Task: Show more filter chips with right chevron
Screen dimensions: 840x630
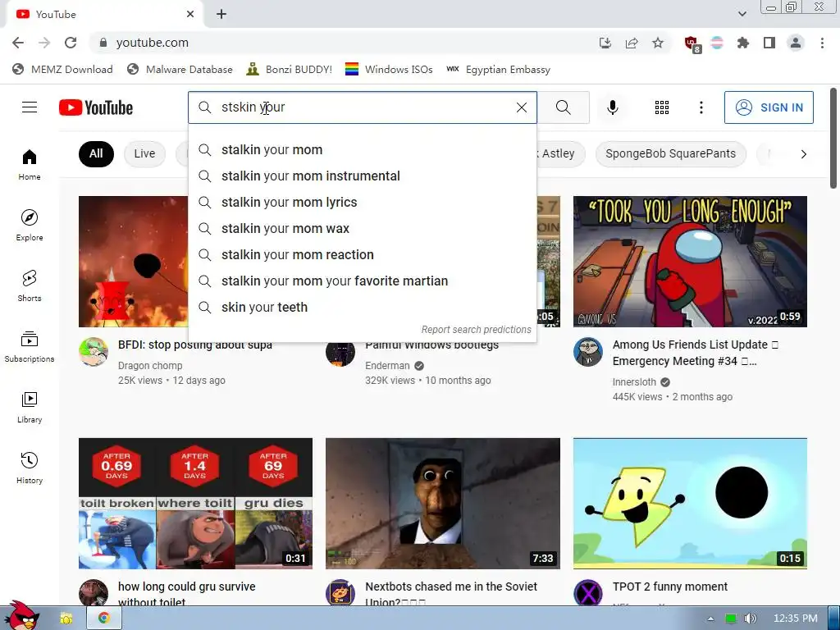Action: click(803, 154)
